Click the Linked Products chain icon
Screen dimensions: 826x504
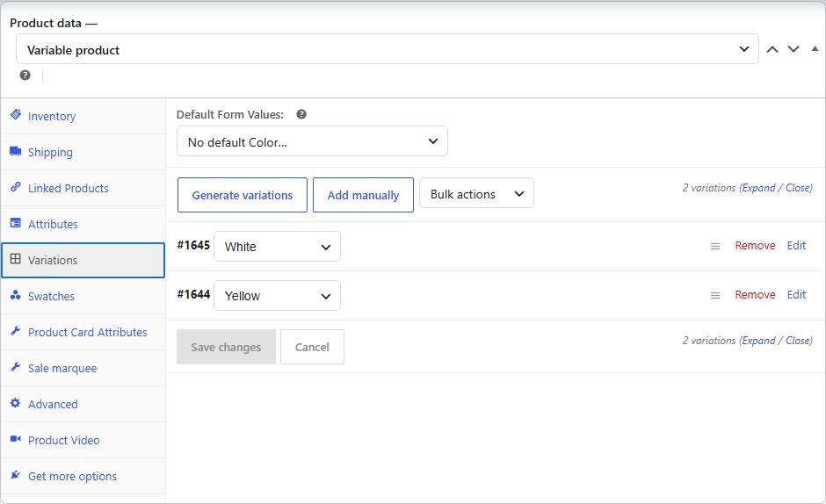click(16, 187)
